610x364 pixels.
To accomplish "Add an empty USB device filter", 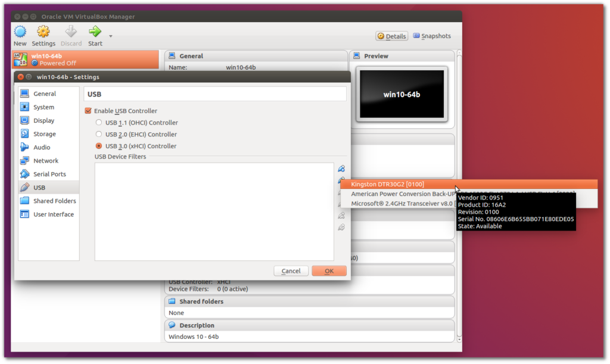I will coord(341,167).
